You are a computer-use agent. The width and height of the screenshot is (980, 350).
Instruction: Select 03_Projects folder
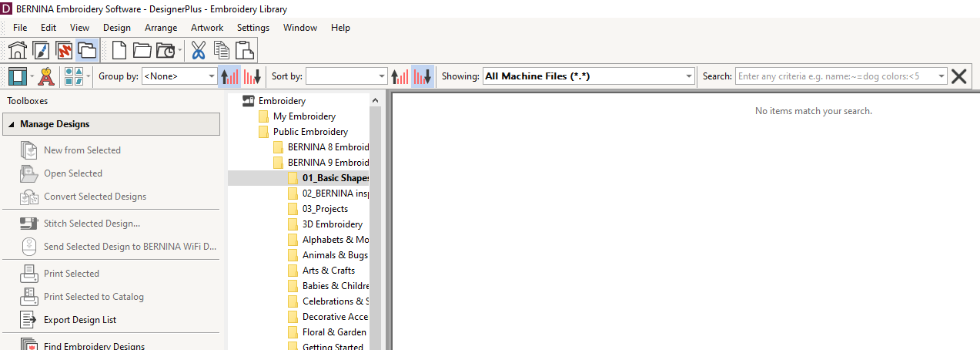coord(325,209)
